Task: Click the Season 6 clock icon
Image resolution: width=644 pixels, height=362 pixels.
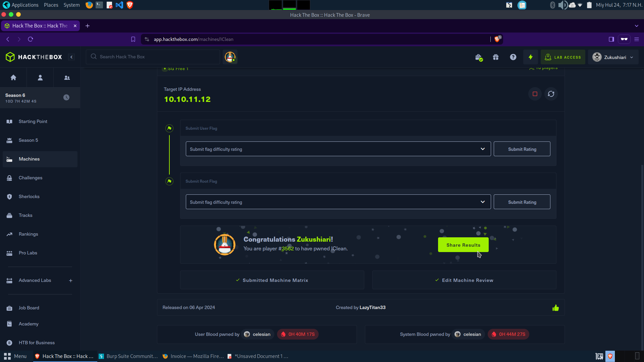Action: pyautogui.click(x=66, y=98)
